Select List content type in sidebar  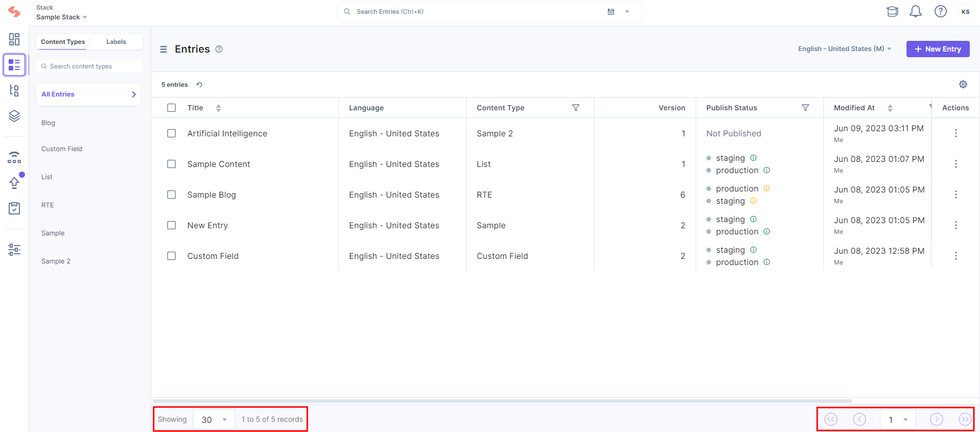pyautogui.click(x=47, y=177)
